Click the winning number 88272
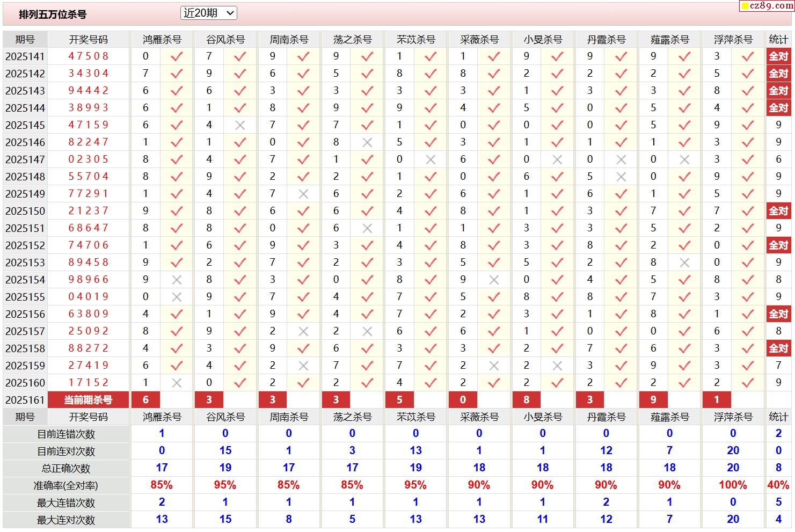 89,348
